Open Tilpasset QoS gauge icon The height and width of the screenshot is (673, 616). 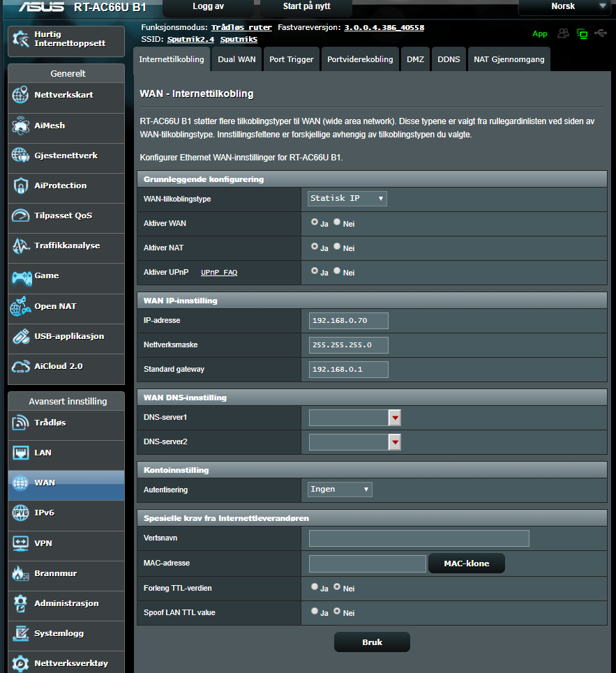coord(20,215)
